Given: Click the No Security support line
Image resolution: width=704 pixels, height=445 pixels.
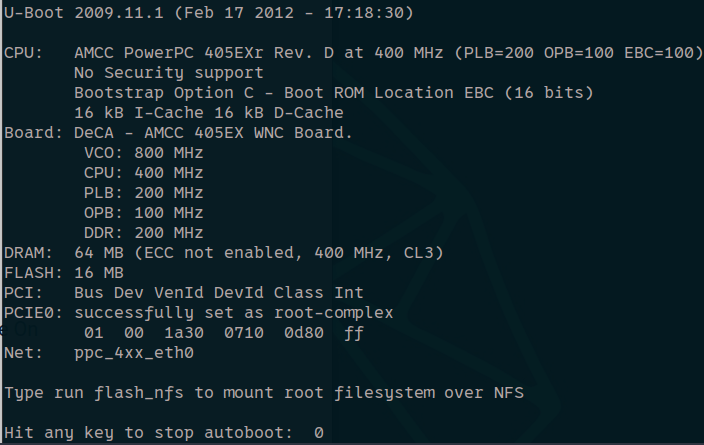Looking at the screenshot, I should point(168,72).
